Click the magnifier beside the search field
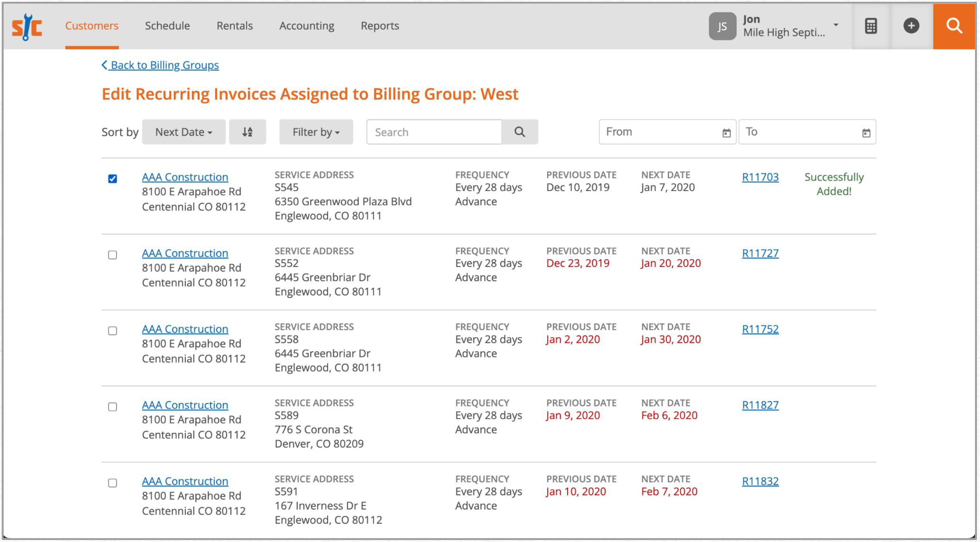 tap(519, 132)
